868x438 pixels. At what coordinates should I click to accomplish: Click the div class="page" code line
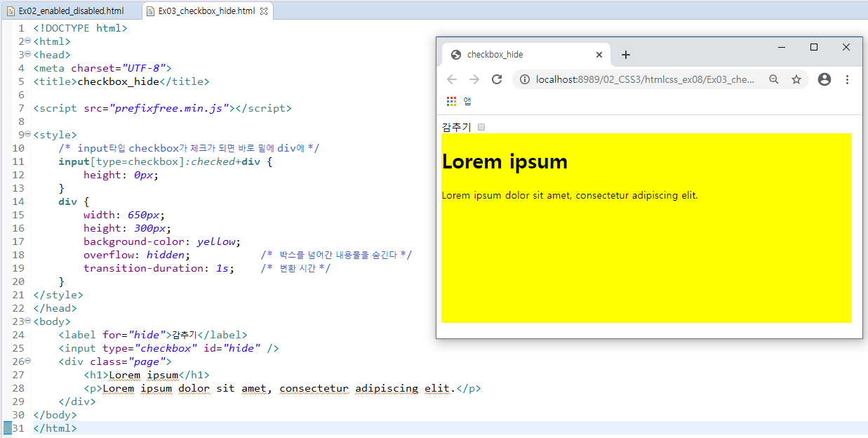click(x=115, y=361)
